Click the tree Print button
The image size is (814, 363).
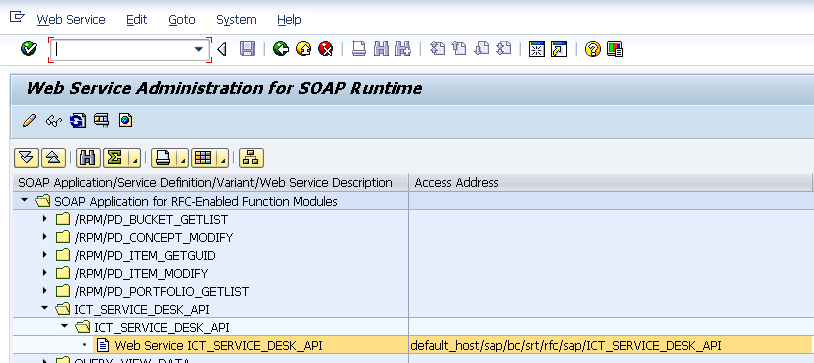click(x=164, y=158)
